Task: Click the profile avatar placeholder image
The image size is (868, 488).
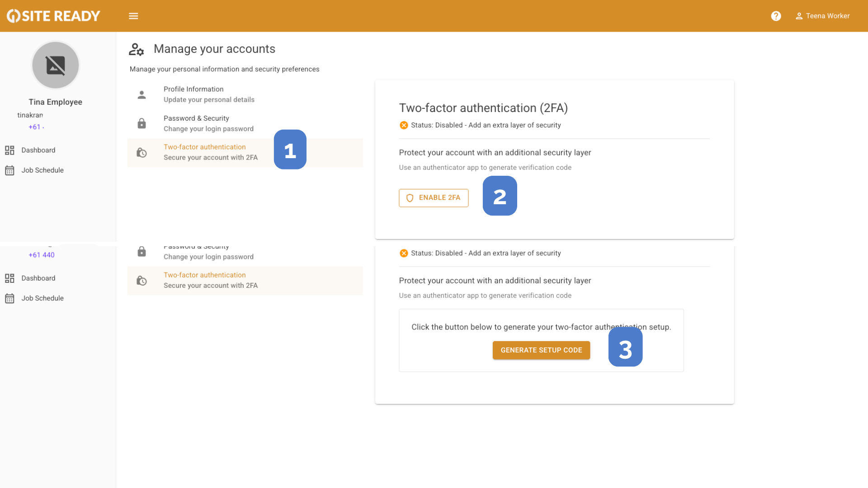Action: click(56, 66)
